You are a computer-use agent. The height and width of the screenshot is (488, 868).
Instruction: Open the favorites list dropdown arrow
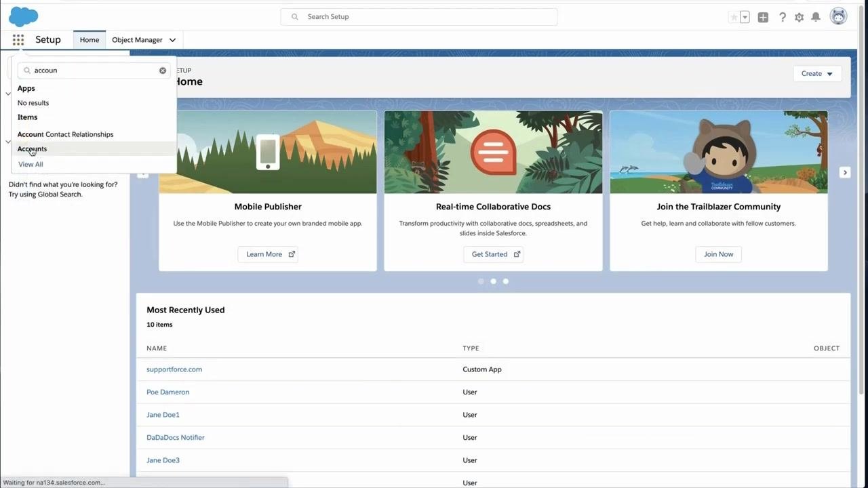pyautogui.click(x=745, y=18)
